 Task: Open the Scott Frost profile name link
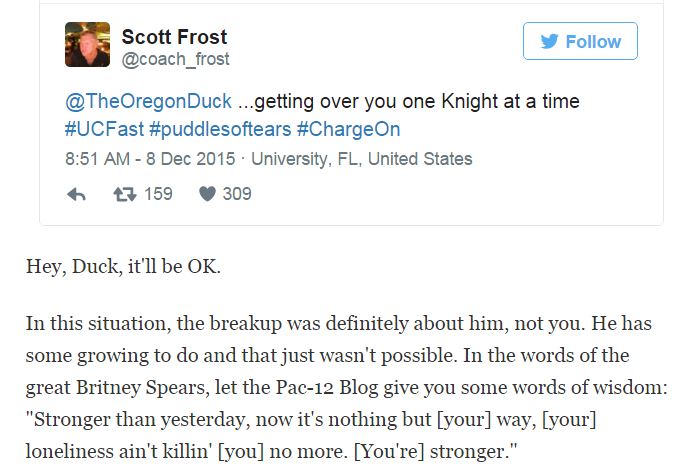(x=174, y=37)
